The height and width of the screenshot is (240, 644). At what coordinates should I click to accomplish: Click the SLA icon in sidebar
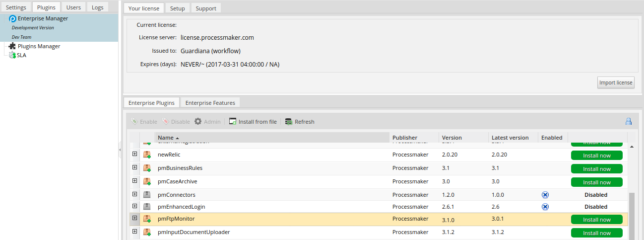[x=12, y=55]
